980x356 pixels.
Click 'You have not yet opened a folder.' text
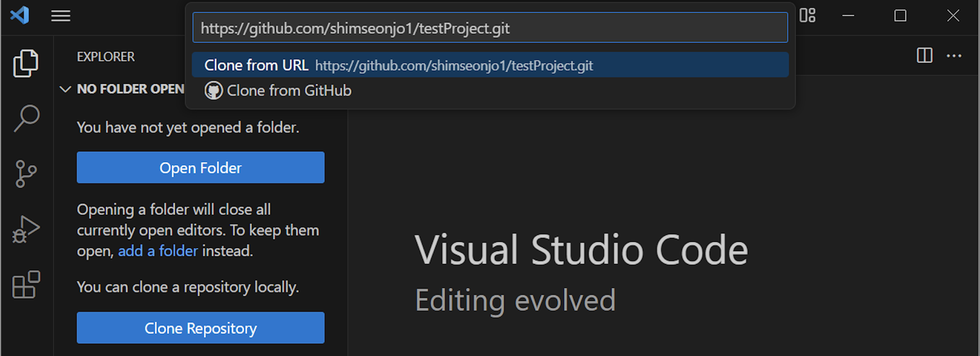pos(188,127)
